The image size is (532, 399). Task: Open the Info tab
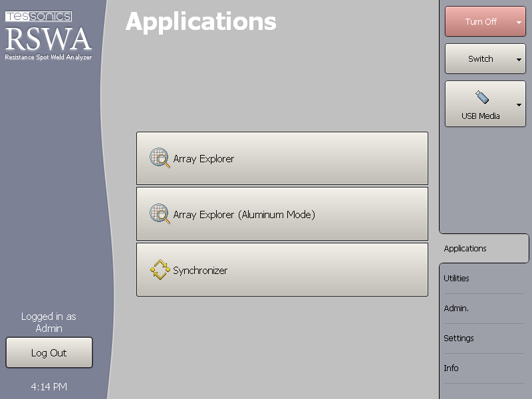484,368
